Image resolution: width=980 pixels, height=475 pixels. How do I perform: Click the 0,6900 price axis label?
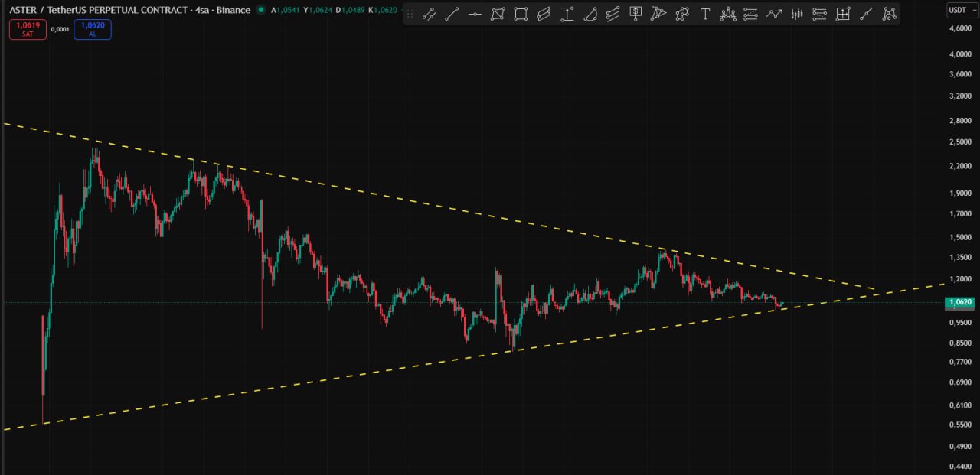pyautogui.click(x=961, y=382)
